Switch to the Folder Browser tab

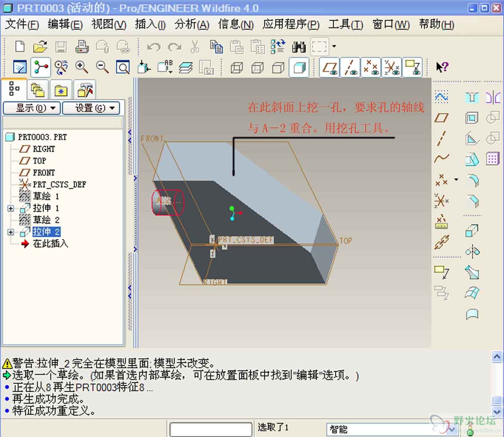[38, 89]
